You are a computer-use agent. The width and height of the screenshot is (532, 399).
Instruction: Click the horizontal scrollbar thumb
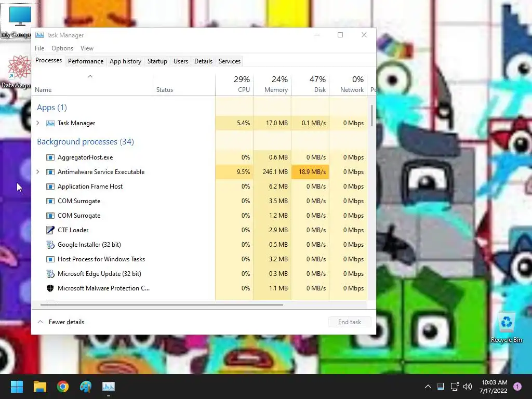coord(162,304)
